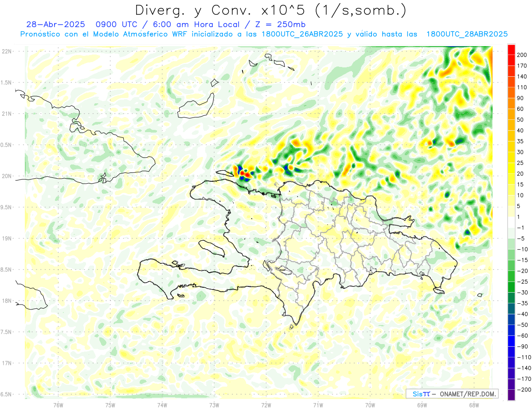The image size is (532, 411).
Task: Click the initialization stamp '1800UTC_26ABR2025'
Action: [302, 34]
